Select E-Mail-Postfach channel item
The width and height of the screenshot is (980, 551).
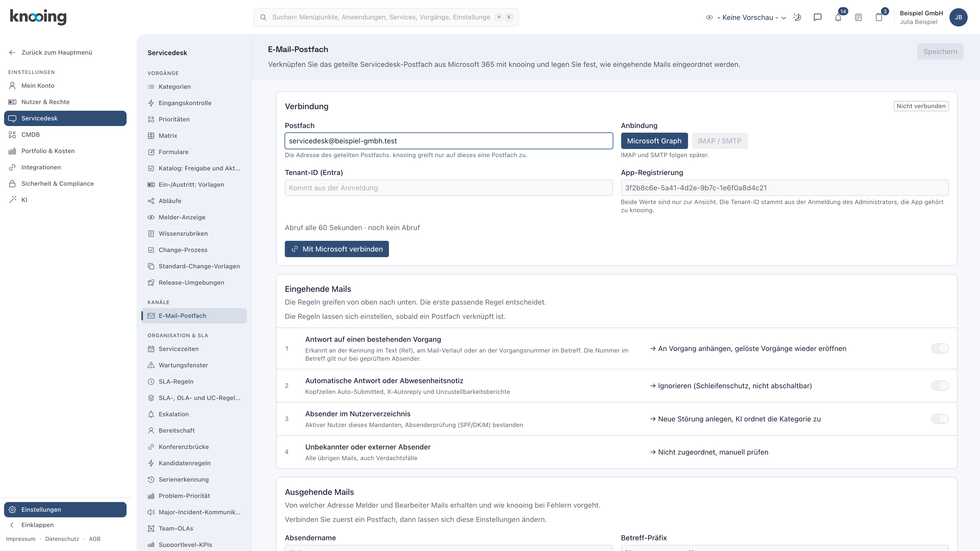point(194,316)
